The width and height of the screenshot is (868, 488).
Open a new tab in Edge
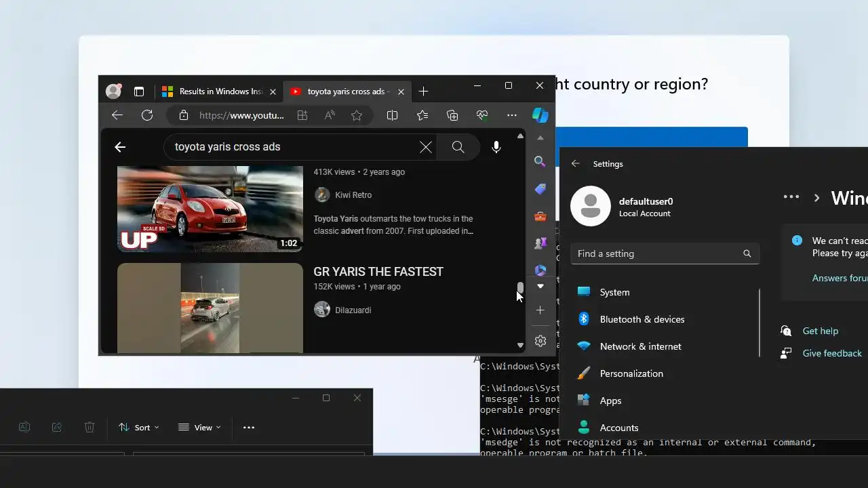point(424,91)
